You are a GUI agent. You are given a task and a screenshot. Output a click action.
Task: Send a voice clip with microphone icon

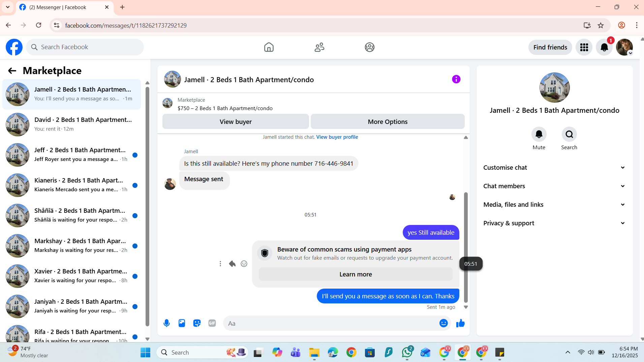166,323
